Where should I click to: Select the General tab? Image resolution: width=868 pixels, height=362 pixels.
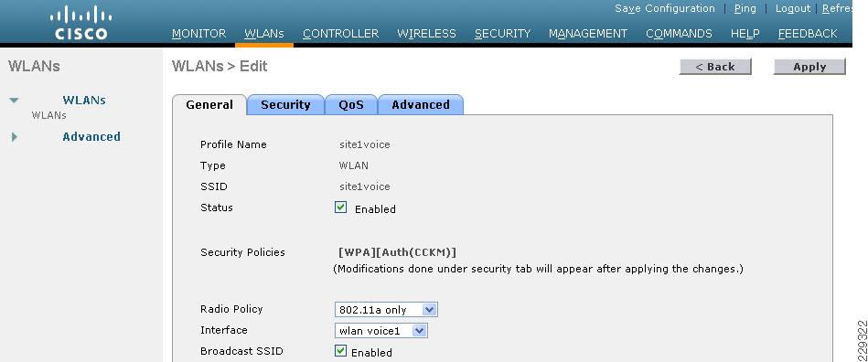209,104
